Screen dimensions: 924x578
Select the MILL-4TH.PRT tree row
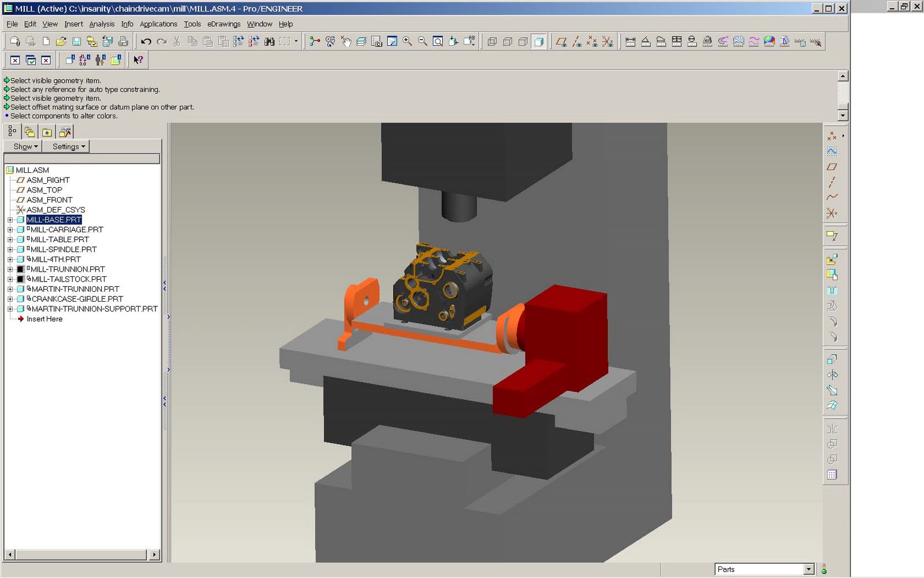[x=56, y=260]
